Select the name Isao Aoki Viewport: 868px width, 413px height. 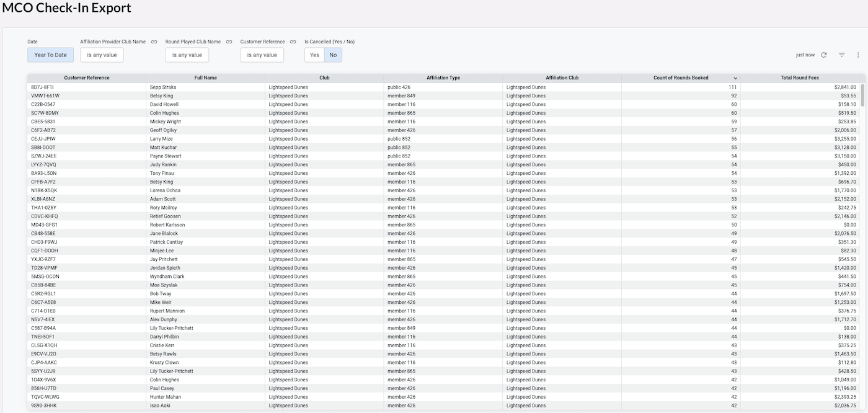point(160,406)
